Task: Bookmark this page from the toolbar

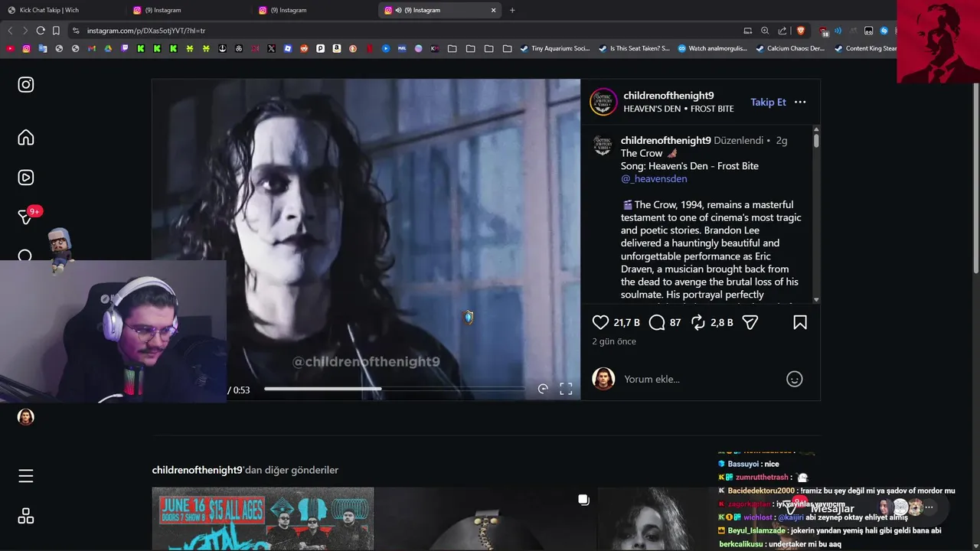Action: coord(56,31)
